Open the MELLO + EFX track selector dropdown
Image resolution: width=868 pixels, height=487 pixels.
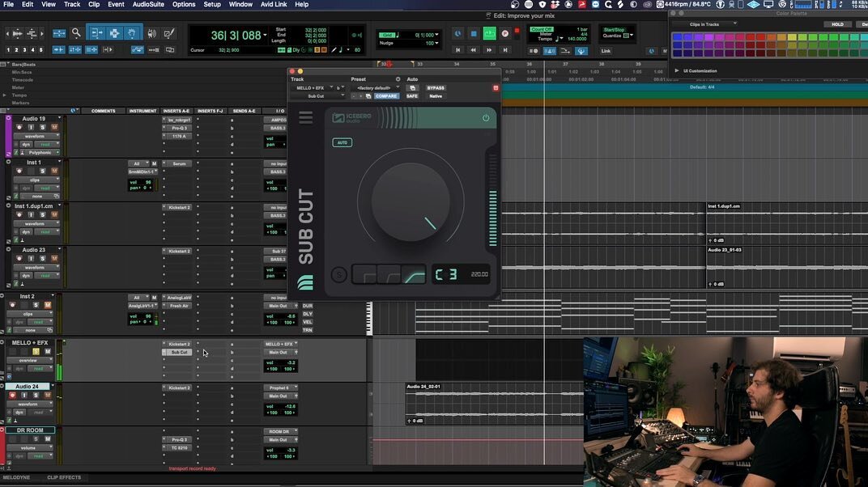pyautogui.click(x=313, y=88)
